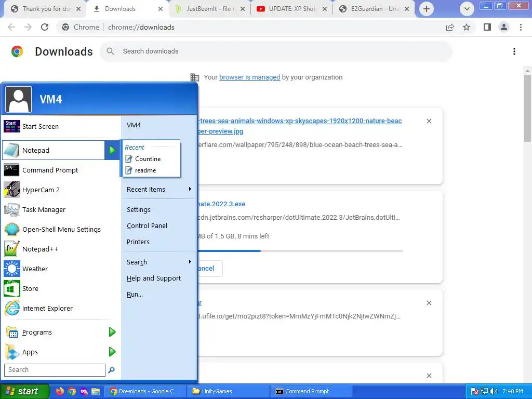Remove the ufile.io download entry
This screenshot has height=399, width=532.
coord(429,303)
